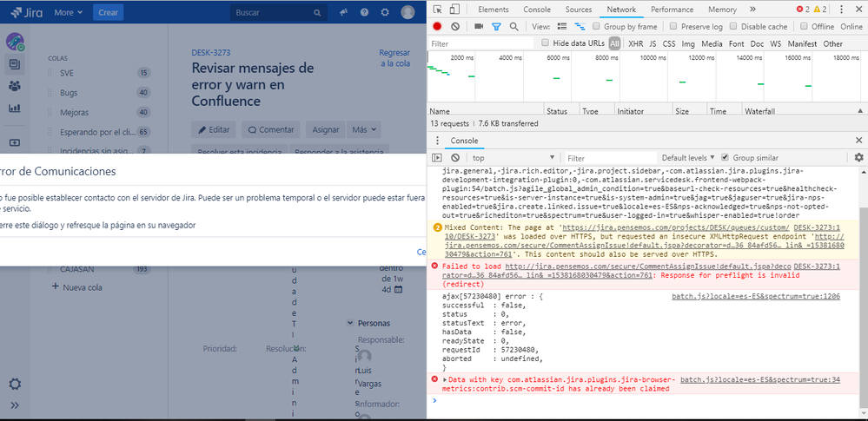Open the Más dropdown on issue
The width and height of the screenshot is (868, 421).
pos(364,129)
